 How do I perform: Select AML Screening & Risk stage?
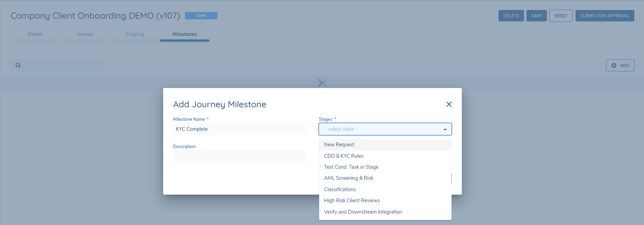click(x=348, y=178)
